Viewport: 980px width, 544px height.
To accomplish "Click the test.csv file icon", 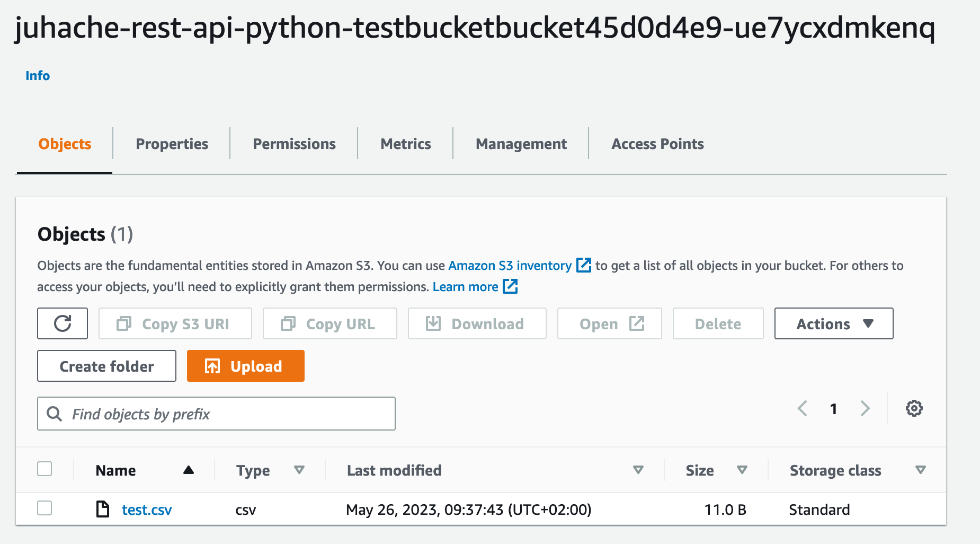I will pos(102,509).
